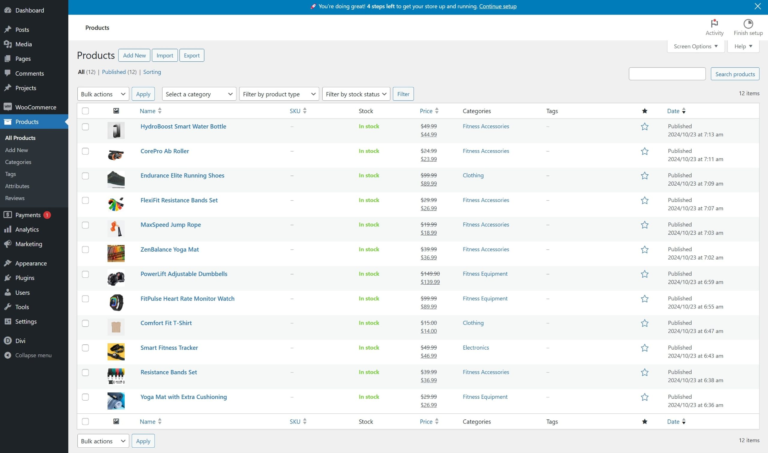
Task: Click the product search input field
Action: (667, 74)
